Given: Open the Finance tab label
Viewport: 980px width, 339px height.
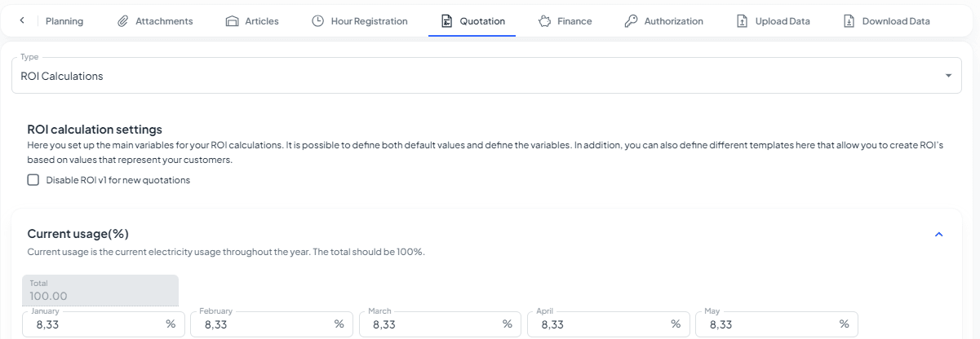Looking at the screenshot, I should (x=574, y=21).
